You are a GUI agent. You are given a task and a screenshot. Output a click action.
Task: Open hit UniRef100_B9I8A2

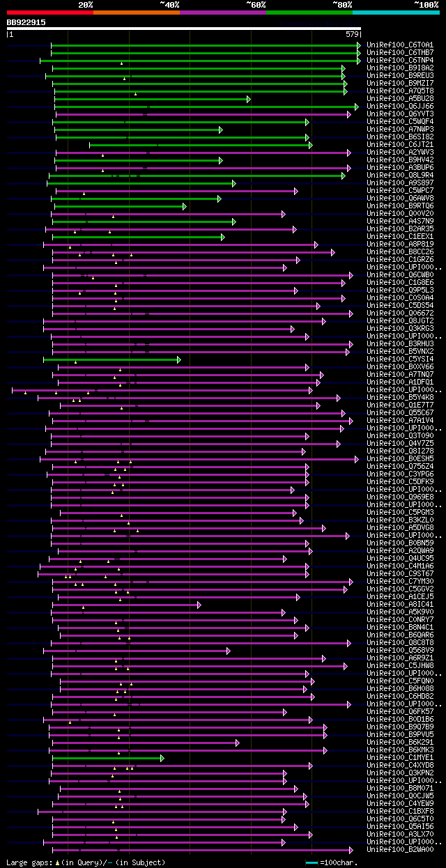coord(400,68)
